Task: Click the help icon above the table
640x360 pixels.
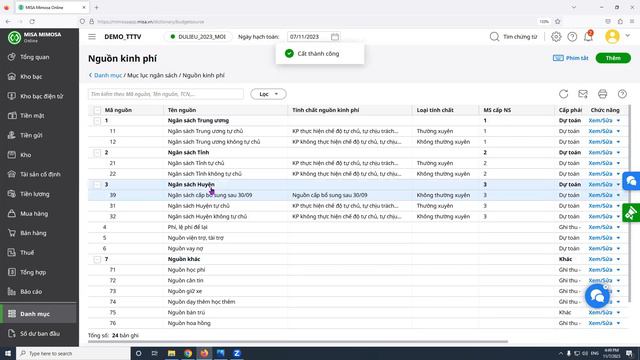Action: pos(622,94)
